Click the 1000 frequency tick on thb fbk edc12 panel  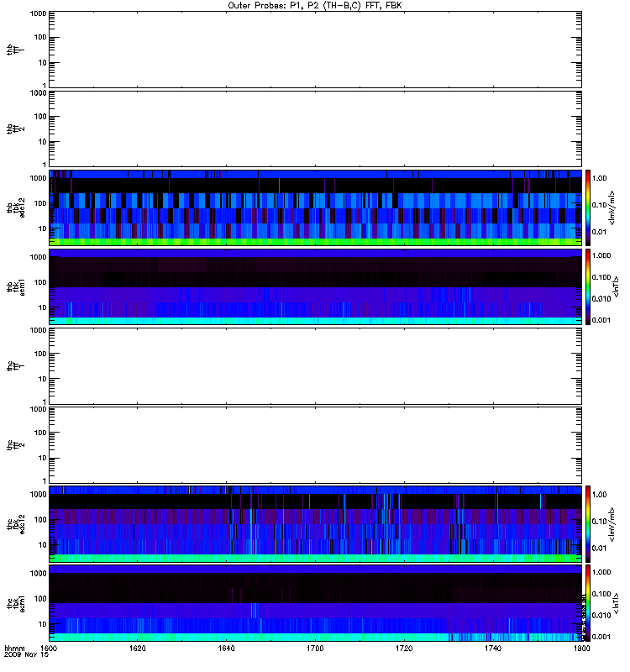tap(38, 178)
